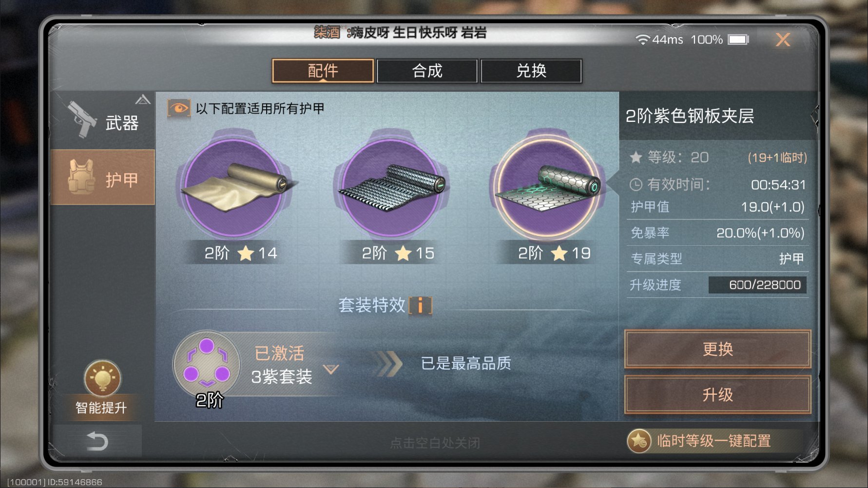Switch to the 合成 tab
This screenshot has height=488, width=868.
(x=427, y=71)
